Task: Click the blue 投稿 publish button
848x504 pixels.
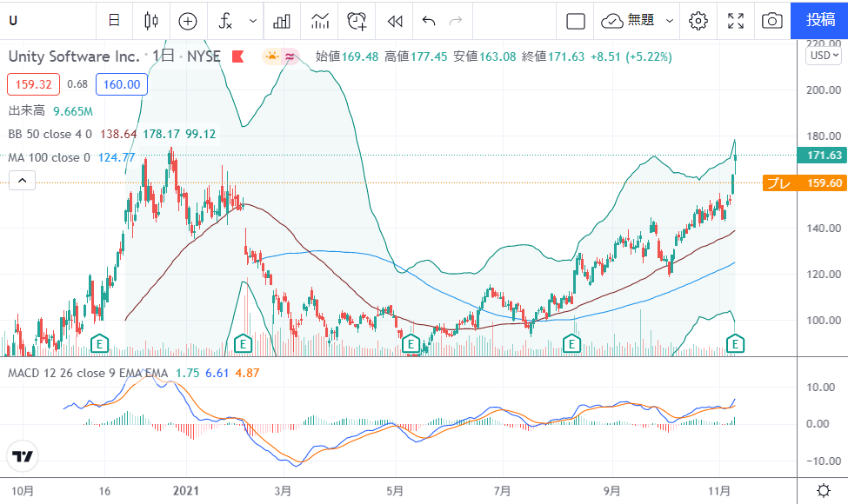Action: click(820, 20)
